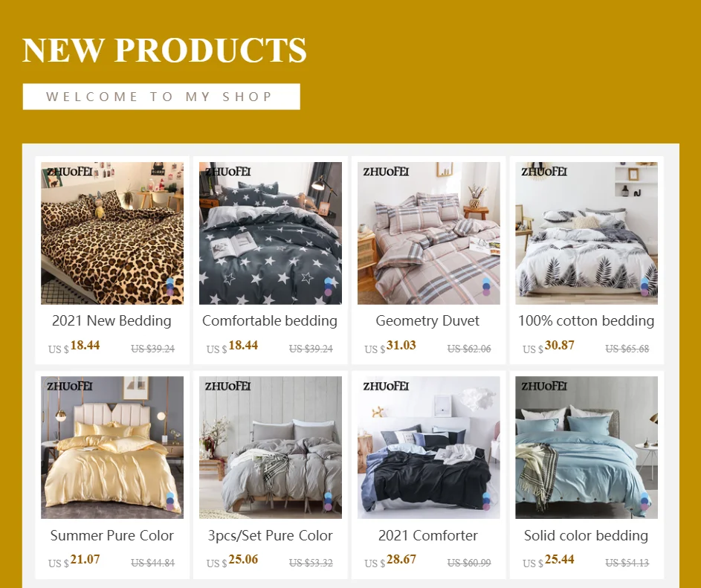
Task: Click the Welcome To My Shop banner
Action: [x=161, y=97]
